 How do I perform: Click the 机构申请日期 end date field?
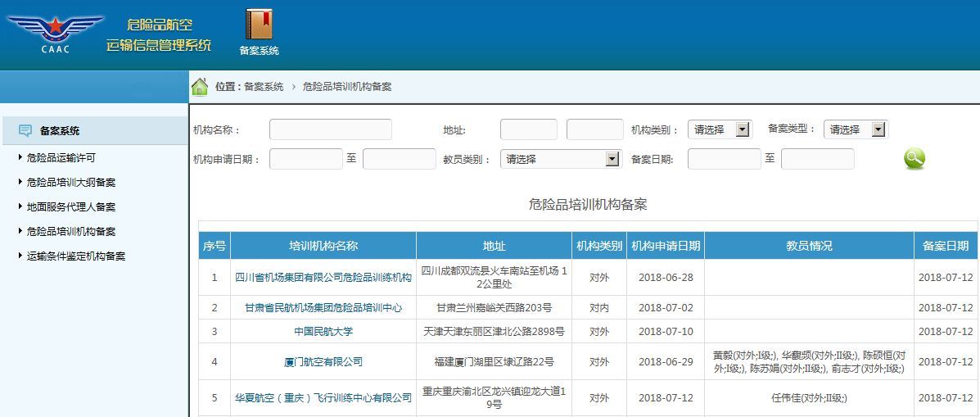[400, 159]
